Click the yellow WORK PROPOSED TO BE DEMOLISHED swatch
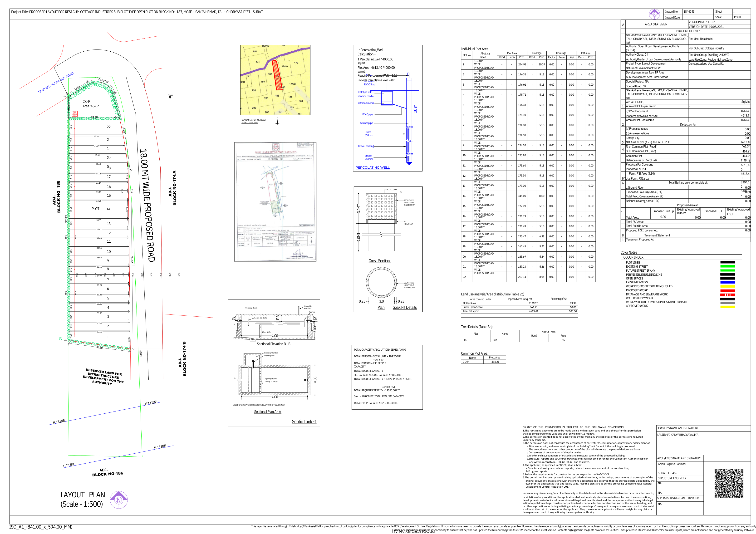This screenshot has height=534, width=756. click(x=727, y=286)
